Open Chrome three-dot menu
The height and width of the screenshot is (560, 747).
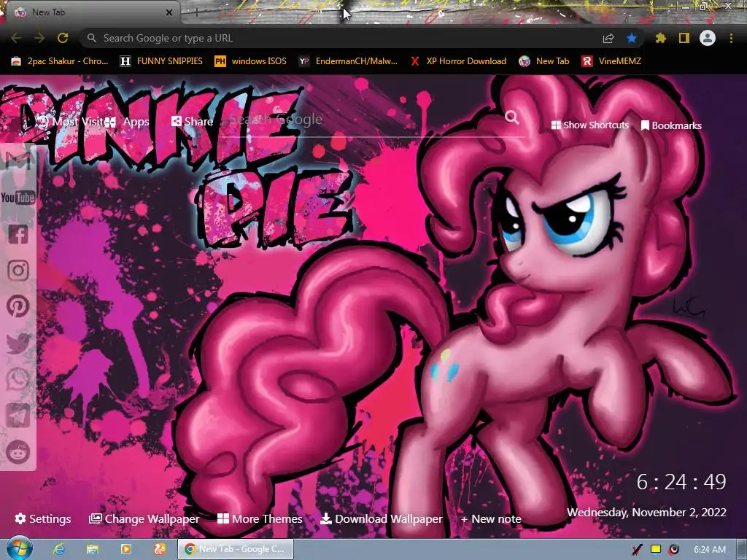(731, 38)
